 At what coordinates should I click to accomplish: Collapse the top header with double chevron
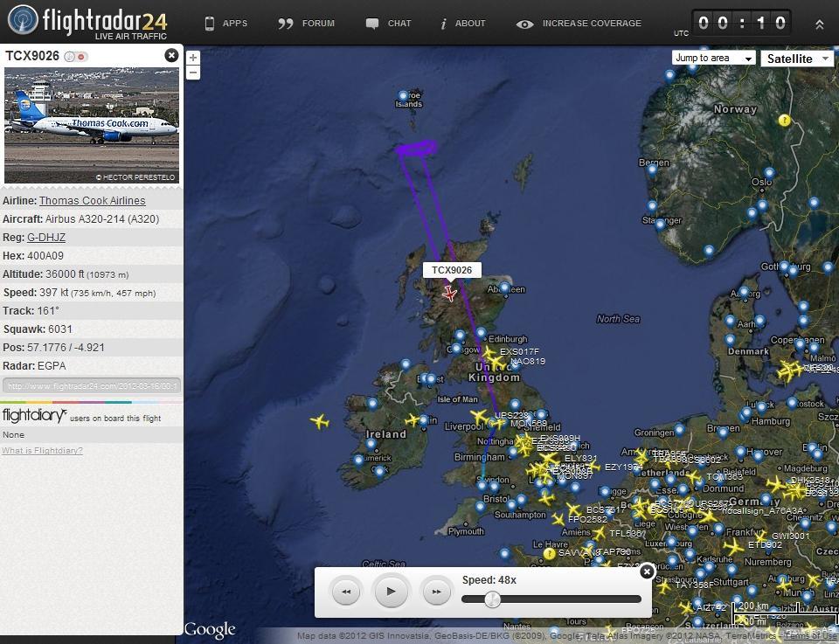819,24
